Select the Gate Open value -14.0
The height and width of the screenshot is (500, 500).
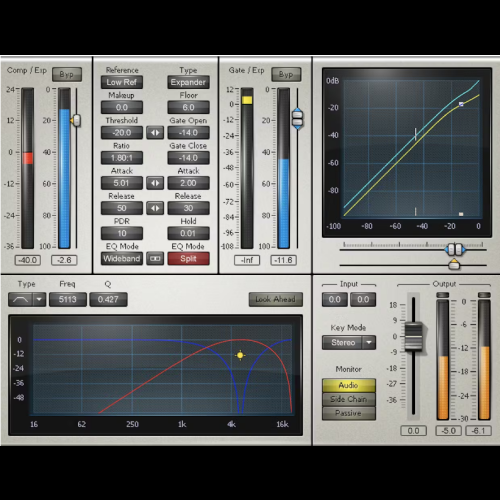pyautogui.click(x=188, y=133)
